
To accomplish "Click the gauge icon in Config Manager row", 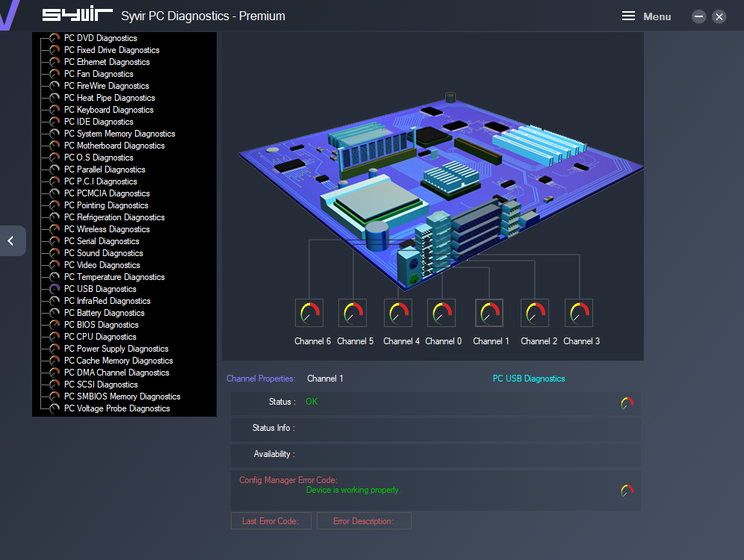I will pos(627,491).
